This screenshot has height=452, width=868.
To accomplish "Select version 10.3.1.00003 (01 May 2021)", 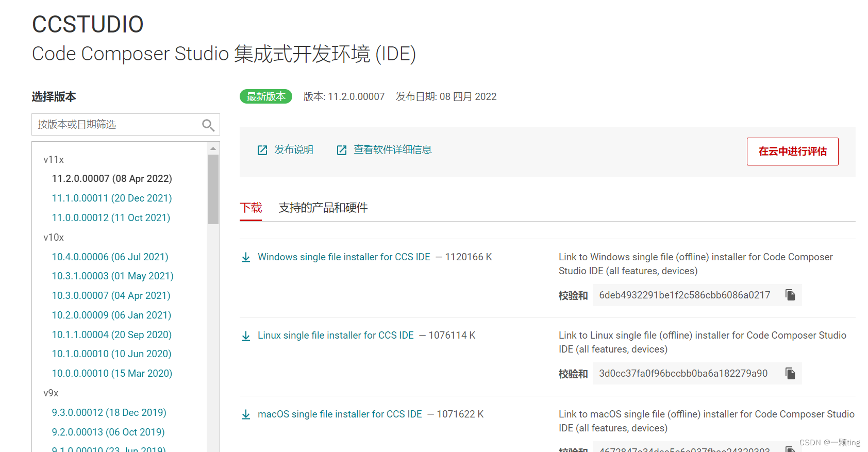I will [112, 276].
